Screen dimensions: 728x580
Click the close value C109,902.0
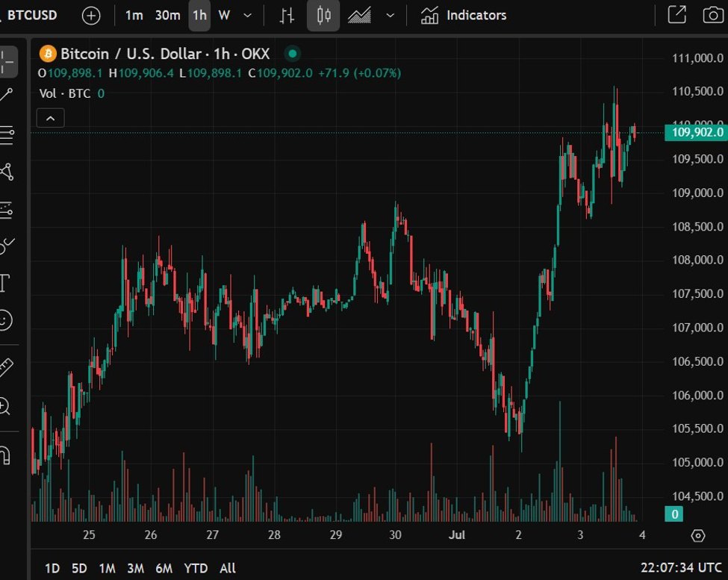tap(280, 73)
